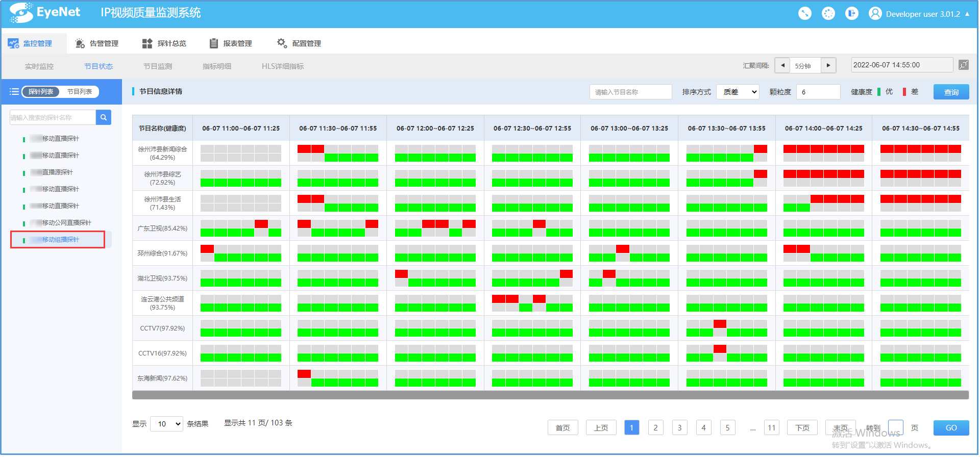Switch to the 节目监测 tab
Viewport: 980px width, 457px height.
coord(158,66)
